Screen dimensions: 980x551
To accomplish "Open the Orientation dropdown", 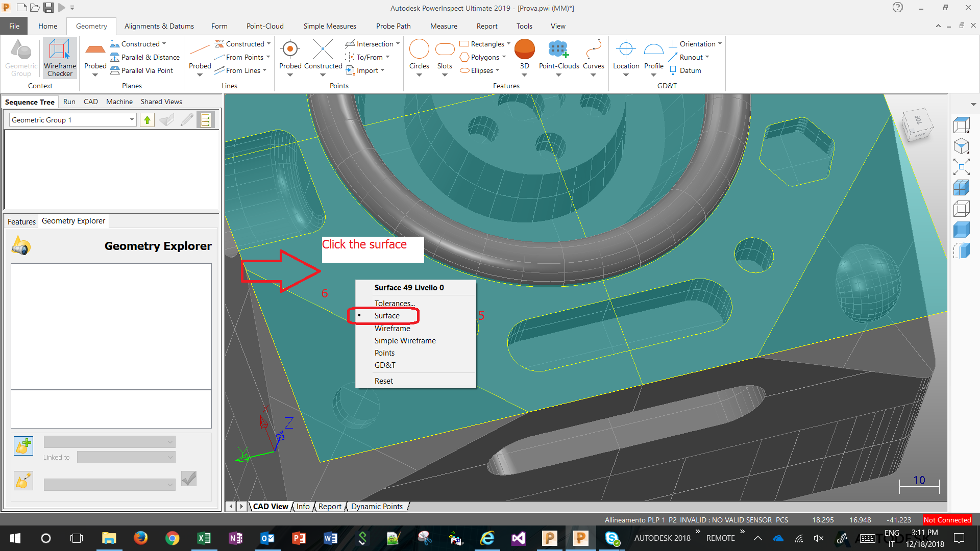I will (x=720, y=43).
